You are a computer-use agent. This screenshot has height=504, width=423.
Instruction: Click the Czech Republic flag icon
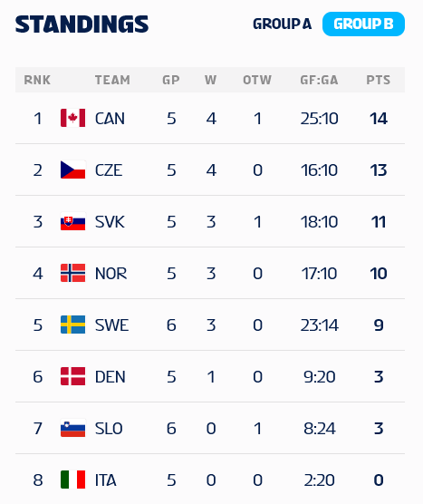point(72,170)
